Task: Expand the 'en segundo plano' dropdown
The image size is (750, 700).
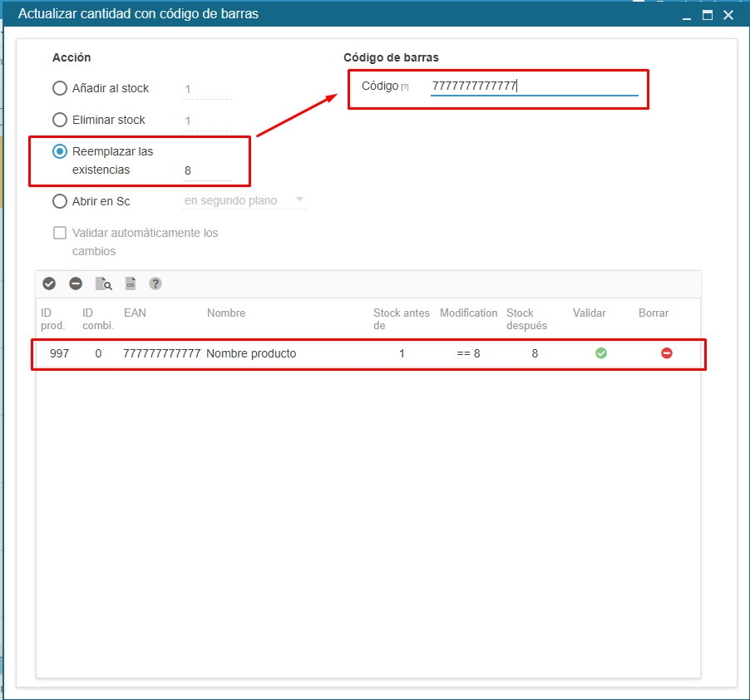Action: pos(299,200)
